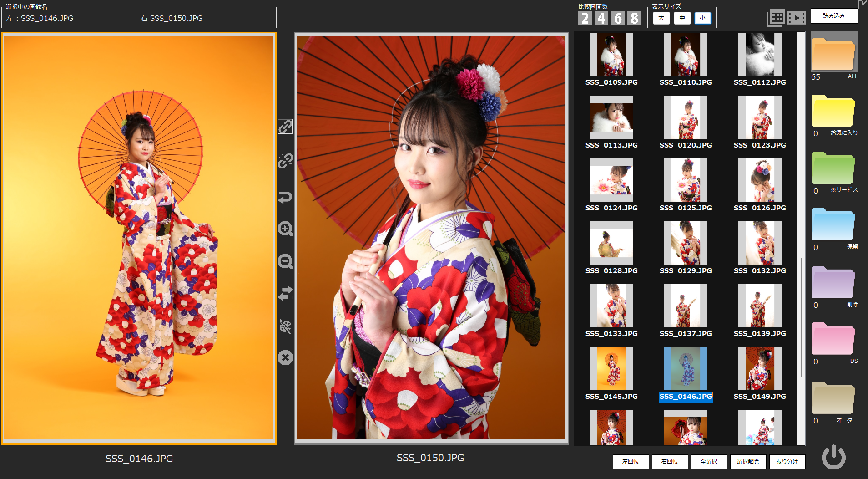Set comparison screen count to 4
The height and width of the screenshot is (479, 868).
click(x=601, y=18)
